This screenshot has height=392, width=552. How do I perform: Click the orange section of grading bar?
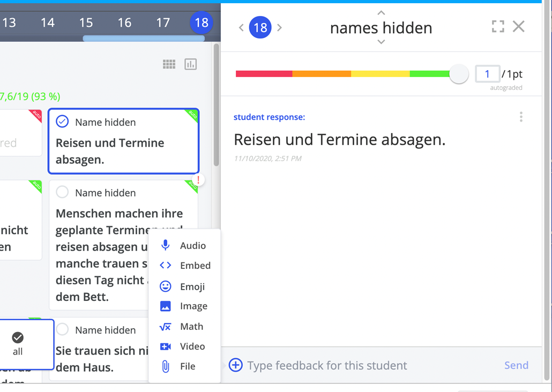[322, 74]
